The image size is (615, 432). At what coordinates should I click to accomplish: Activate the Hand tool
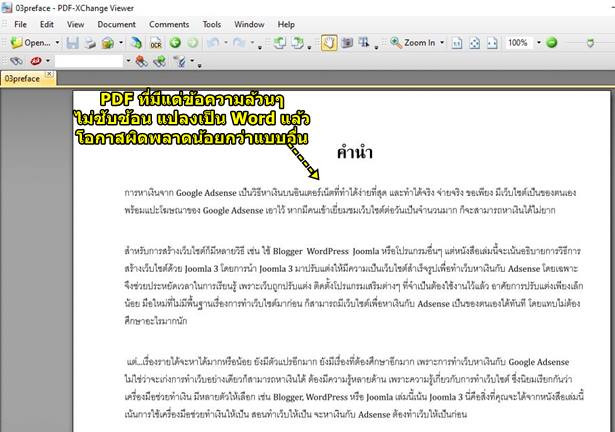click(329, 43)
